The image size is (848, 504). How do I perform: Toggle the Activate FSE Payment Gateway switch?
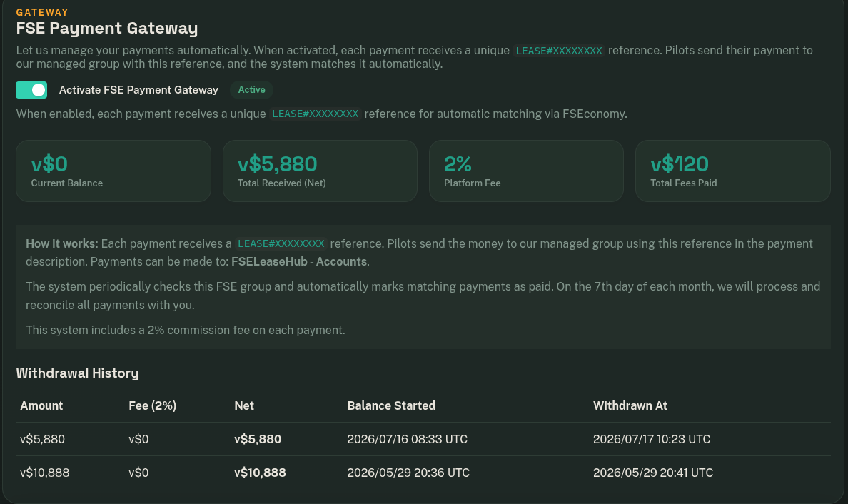coord(31,90)
